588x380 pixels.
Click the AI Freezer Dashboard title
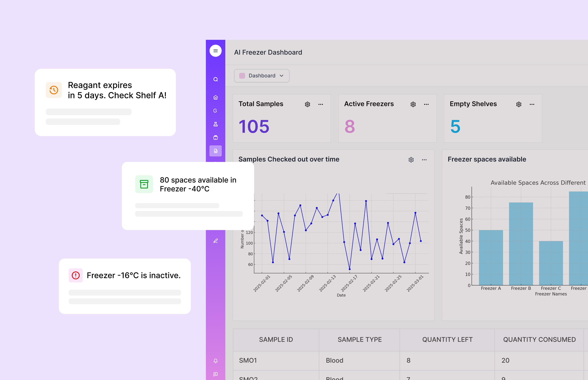pyautogui.click(x=268, y=52)
